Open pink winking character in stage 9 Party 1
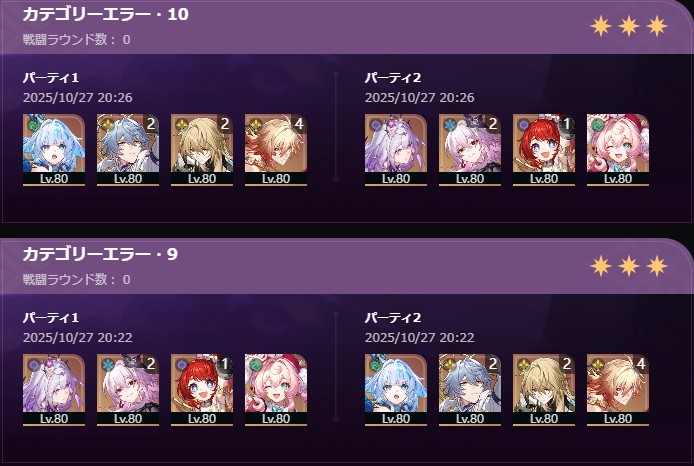 pyautogui.click(x=276, y=389)
